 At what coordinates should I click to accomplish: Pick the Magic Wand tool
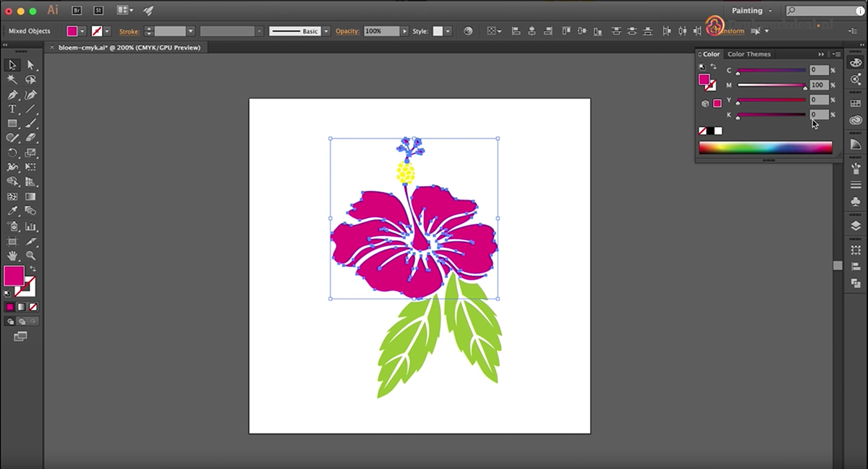[x=12, y=80]
